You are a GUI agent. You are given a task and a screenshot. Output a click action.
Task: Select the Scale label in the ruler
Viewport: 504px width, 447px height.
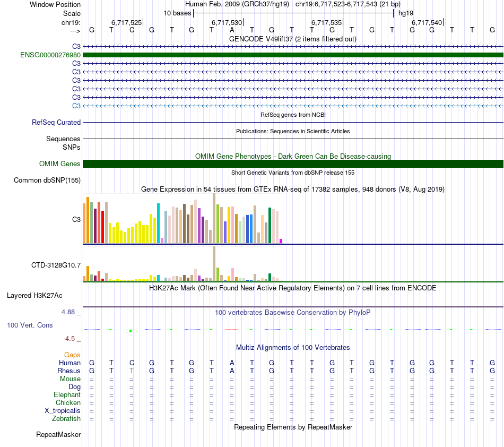[72, 13]
